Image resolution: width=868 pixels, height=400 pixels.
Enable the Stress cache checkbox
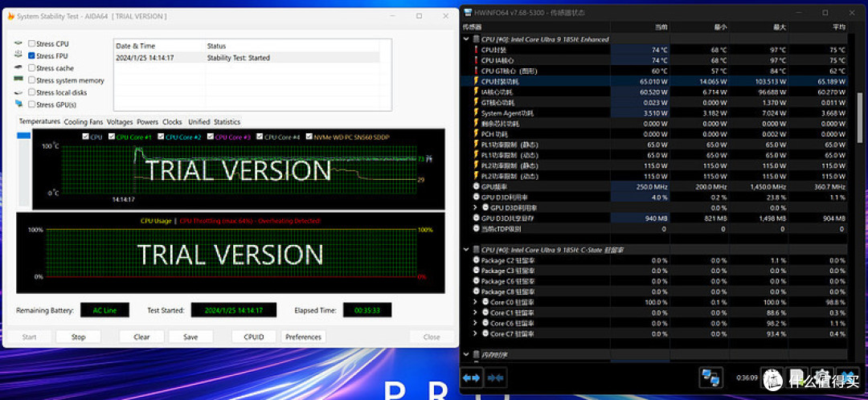(31, 68)
